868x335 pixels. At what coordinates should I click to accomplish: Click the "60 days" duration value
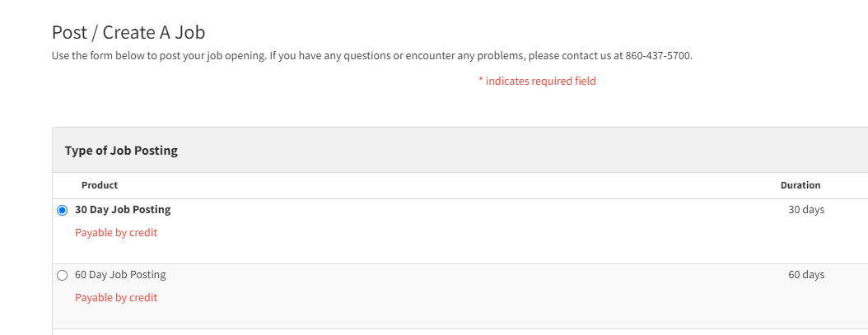pyautogui.click(x=805, y=275)
